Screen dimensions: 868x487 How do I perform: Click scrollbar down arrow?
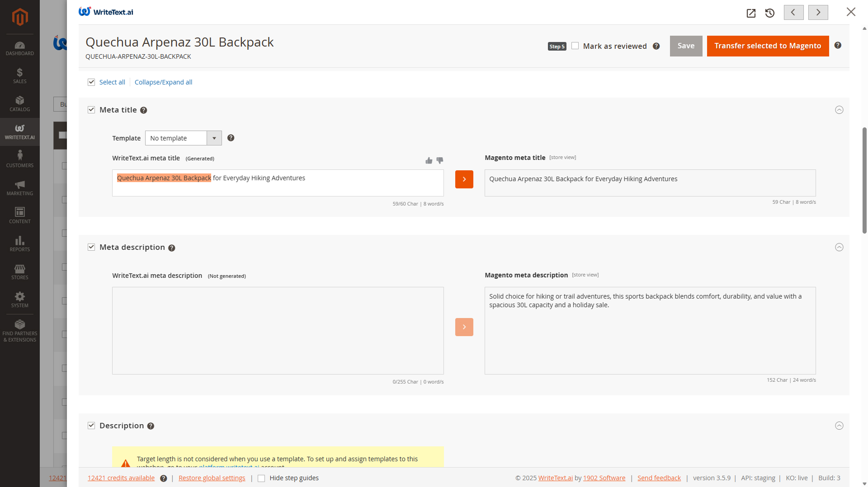pyautogui.click(x=864, y=483)
